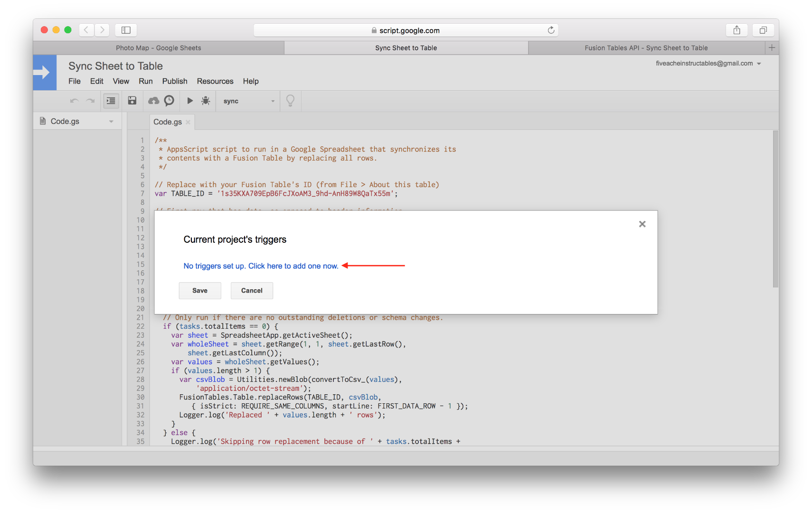812x513 pixels.
Task: Start debugging with the bug icon
Action: click(206, 101)
